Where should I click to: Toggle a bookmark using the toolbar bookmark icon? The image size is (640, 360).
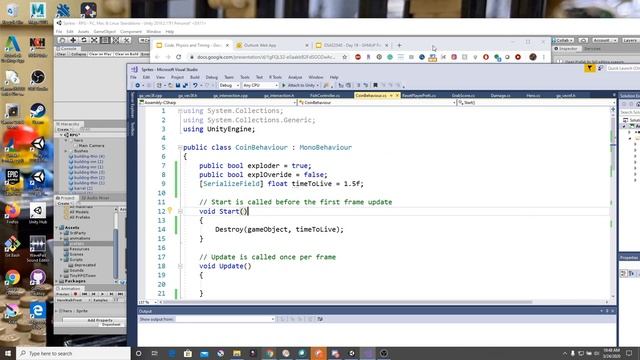pyautogui.click(x=375, y=85)
